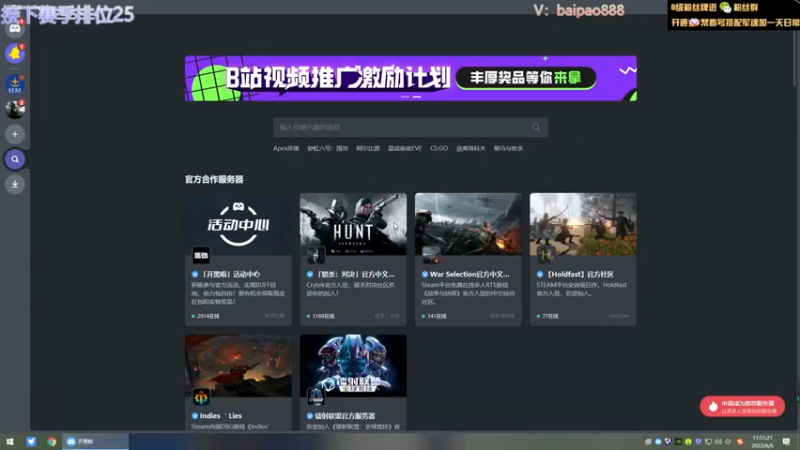Click the volume icon in system tray
Screen dimensions: 800x450
coord(718,441)
